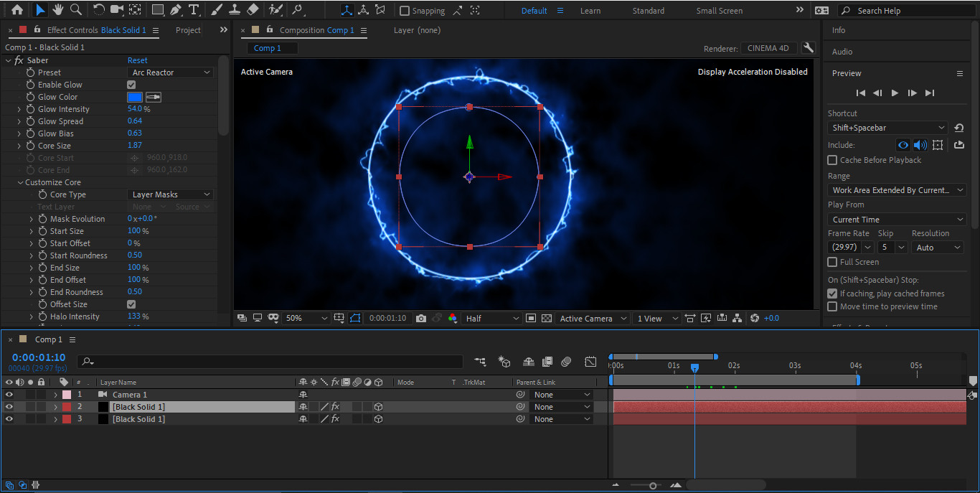Open the Core Type Layer Masks dropdown
Viewport: 980px width, 493px height.
[x=171, y=194]
